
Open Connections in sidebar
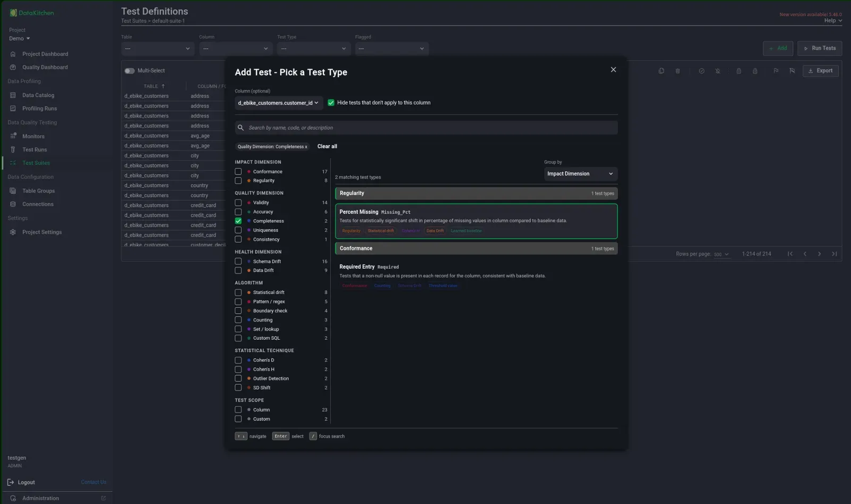(38, 204)
